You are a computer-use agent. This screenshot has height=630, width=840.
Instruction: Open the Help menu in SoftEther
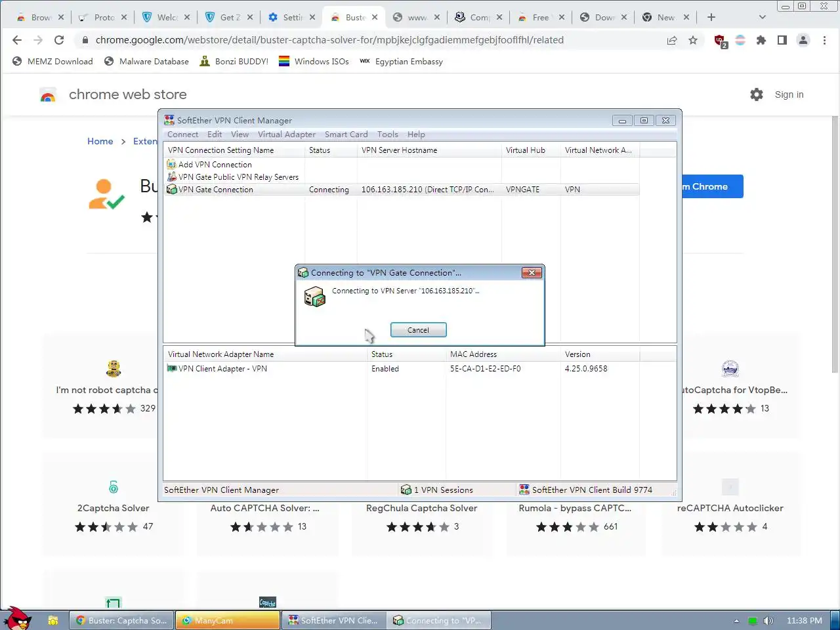416,135
